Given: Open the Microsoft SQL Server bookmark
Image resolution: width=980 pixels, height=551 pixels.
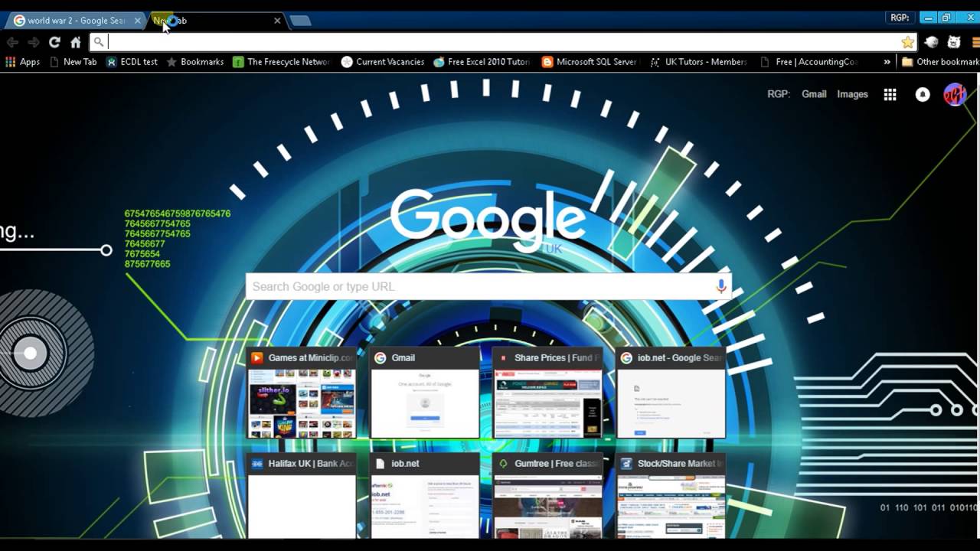Looking at the screenshot, I should (590, 62).
